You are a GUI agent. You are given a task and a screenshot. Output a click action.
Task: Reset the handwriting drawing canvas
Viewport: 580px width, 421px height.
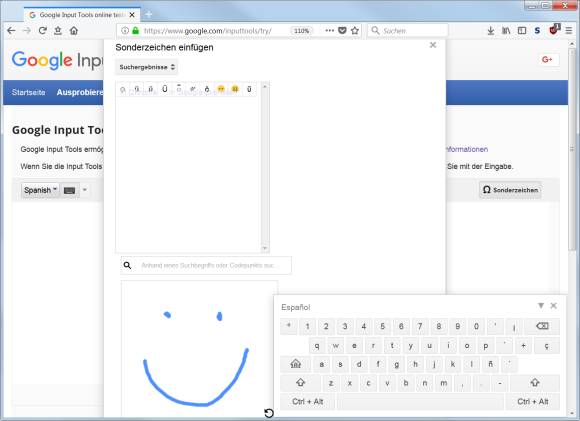[269, 413]
